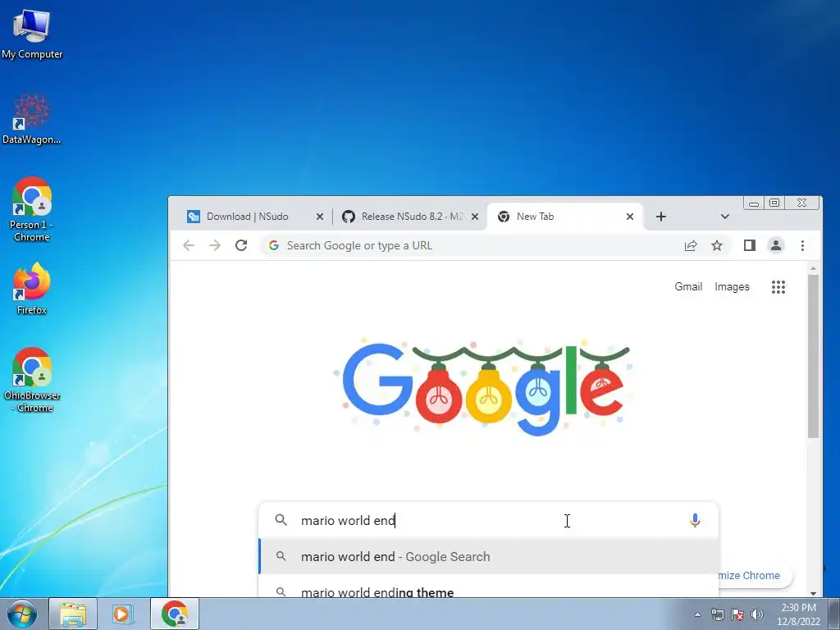The height and width of the screenshot is (630, 840).
Task: Select 'mario world ending theme' suggestion
Action: tap(489, 587)
